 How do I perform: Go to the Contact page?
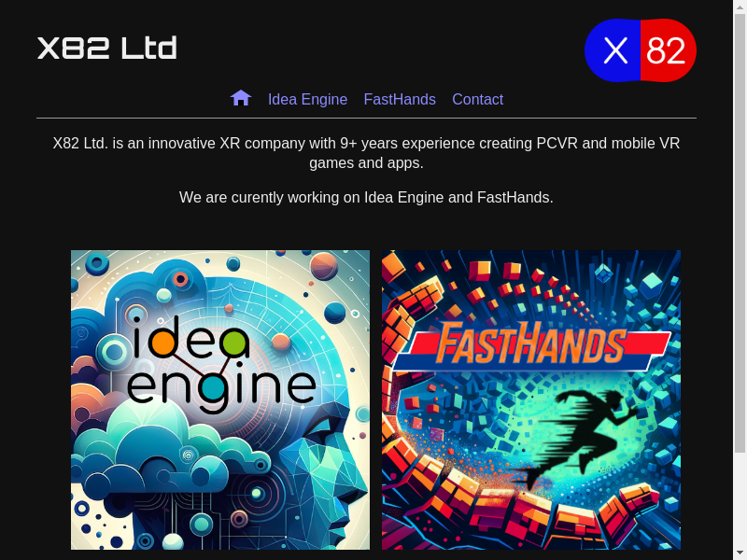(x=477, y=99)
